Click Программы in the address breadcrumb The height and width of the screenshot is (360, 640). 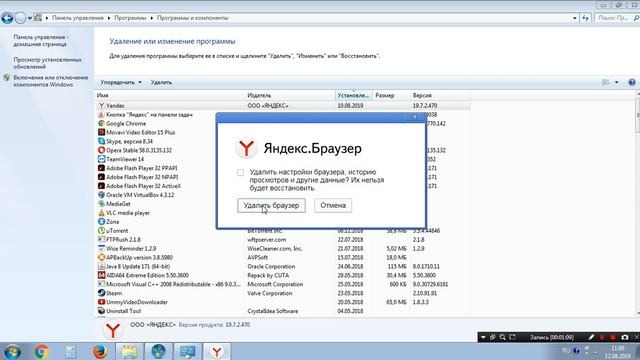[x=130, y=18]
